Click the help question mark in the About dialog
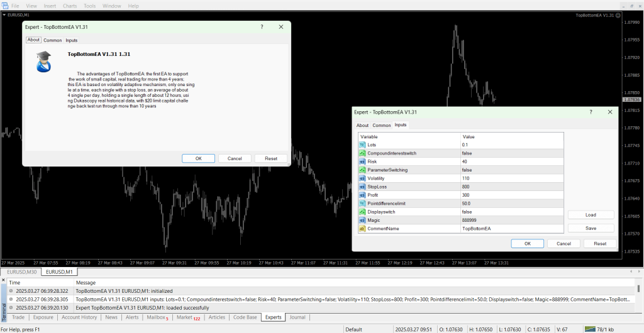This screenshot has width=644, height=333. (262, 26)
